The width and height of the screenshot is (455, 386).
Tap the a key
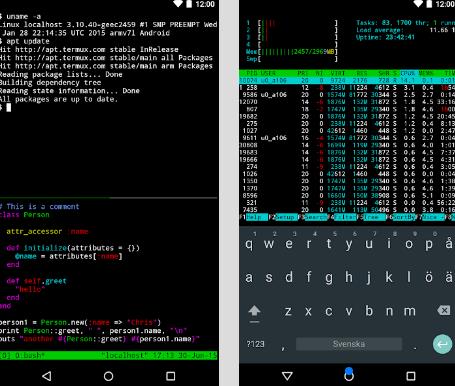coord(249,277)
